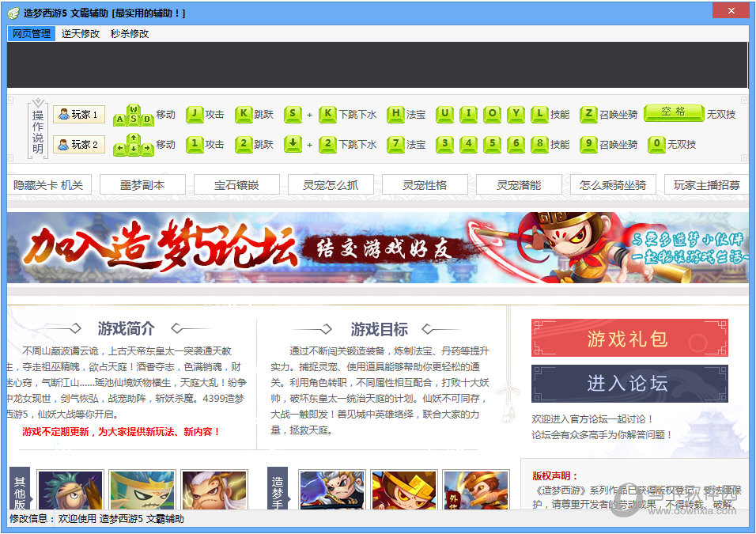Click the 8 skill key icon
This screenshot has width=756, height=534.
(x=539, y=144)
